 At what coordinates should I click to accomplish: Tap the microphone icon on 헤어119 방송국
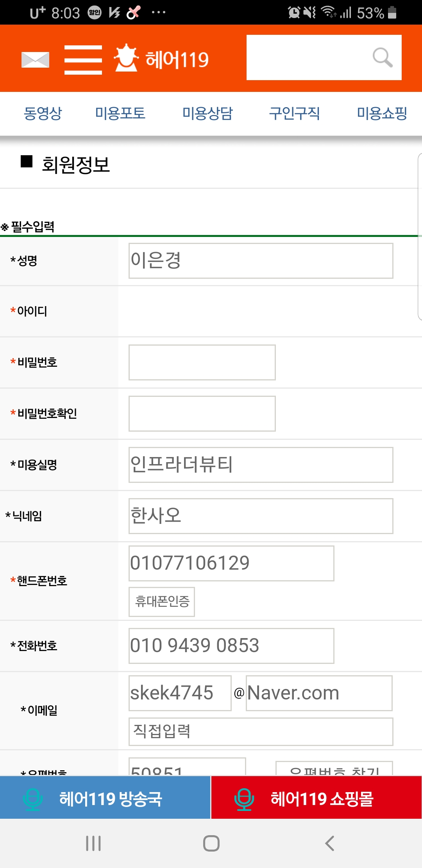(33, 799)
